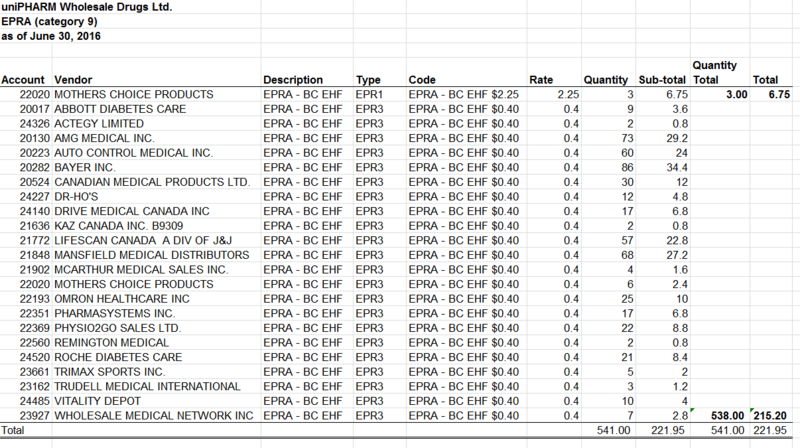Select the 'Total' row label at bottom
Screen dimensions: 800x448
pyautogui.click(x=12, y=430)
